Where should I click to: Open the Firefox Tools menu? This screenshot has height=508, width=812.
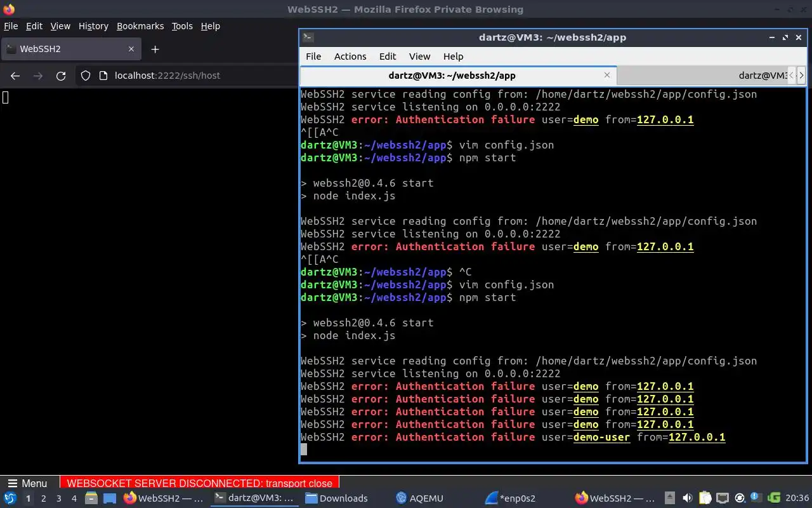pyautogui.click(x=182, y=26)
